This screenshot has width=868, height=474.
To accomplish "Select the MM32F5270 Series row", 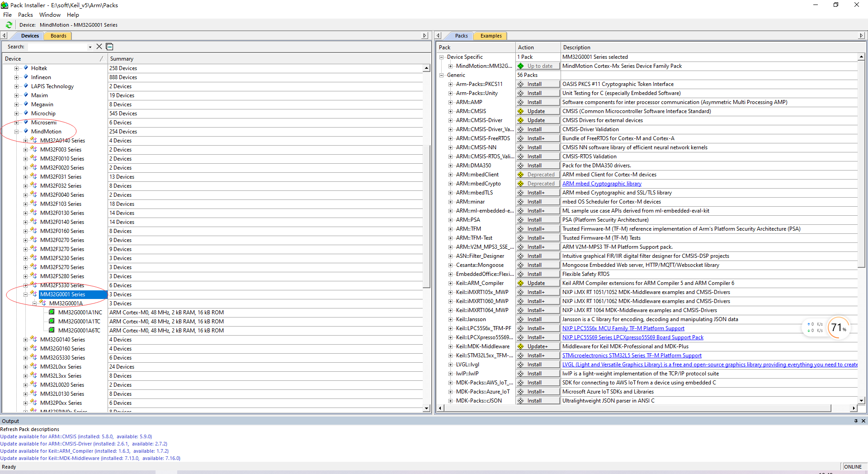I will [62, 267].
